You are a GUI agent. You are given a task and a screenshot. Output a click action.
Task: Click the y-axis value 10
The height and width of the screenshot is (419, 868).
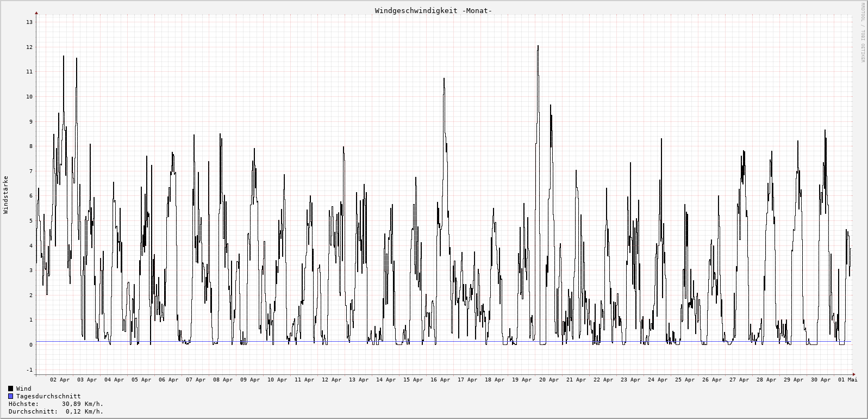click(29, 97)
